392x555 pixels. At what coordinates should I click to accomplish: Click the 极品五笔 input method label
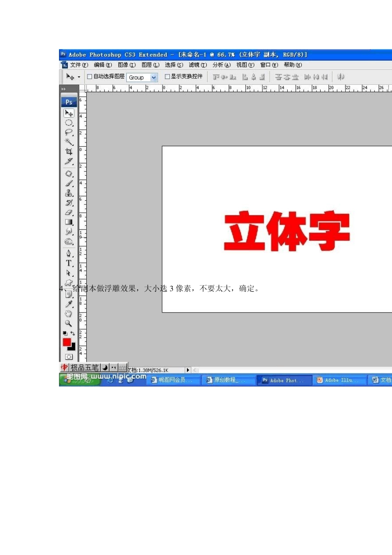point(85,368)
